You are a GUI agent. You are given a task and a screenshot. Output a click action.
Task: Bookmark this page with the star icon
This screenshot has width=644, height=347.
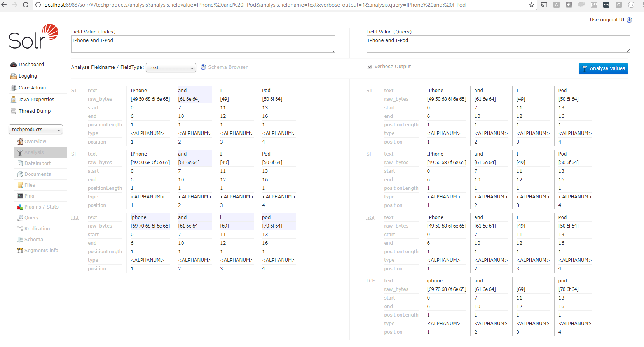532,5
